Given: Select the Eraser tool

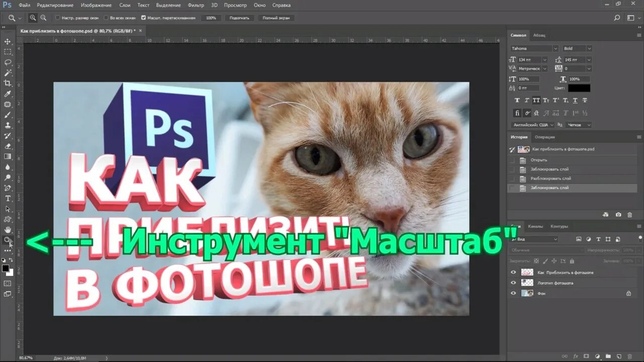Looking at the screenshot, I should pos(8,146).
